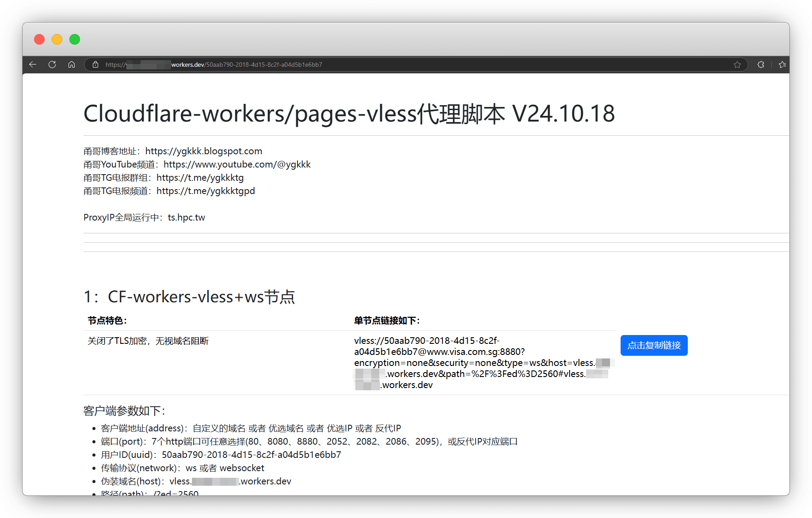Add page to favorites with star icon

click(x=737, y=65)
